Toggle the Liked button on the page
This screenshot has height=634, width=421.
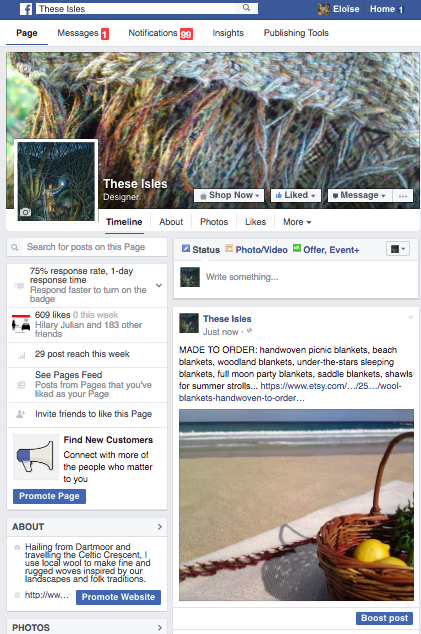point(296,195)
